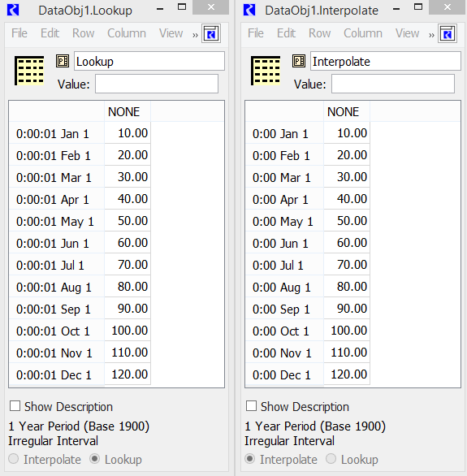
Task: Select the Lookup radio button in Interpolate window
Action: [x=331, y=459]
